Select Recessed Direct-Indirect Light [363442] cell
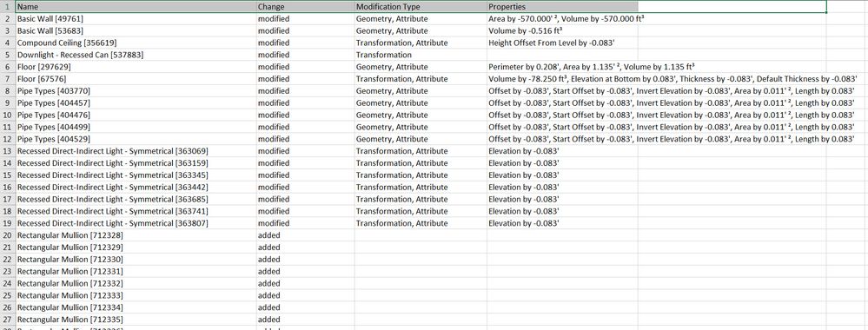Screen dimensions: 868x330 [136, 188]
